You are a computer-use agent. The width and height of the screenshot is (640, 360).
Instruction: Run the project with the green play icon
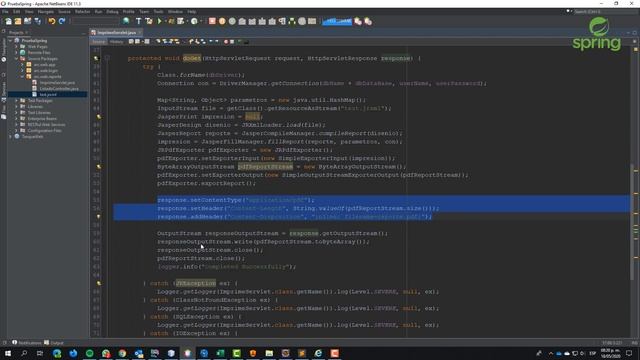[x=160, y=21]
